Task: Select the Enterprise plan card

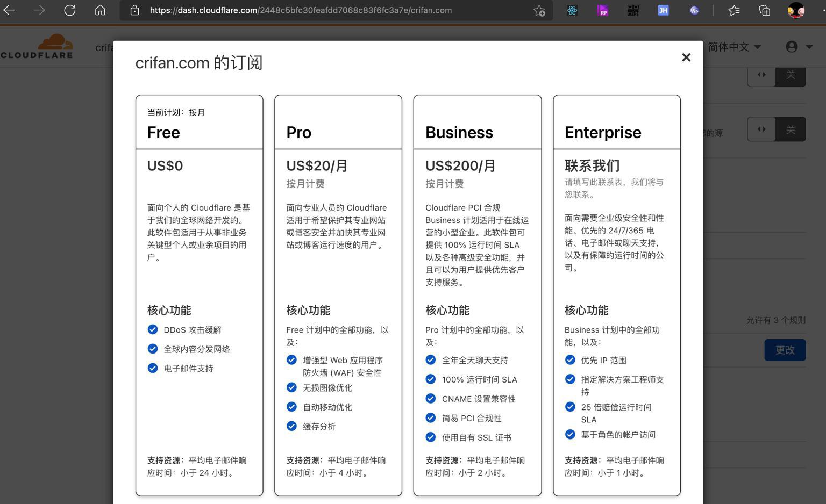Action: (x=616, y=295)
